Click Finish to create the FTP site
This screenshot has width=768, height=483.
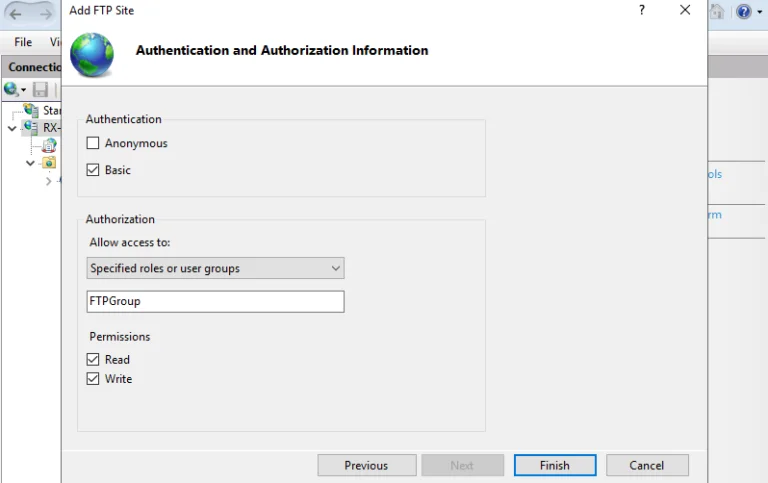pyautogui.click(x=555, y=465)
